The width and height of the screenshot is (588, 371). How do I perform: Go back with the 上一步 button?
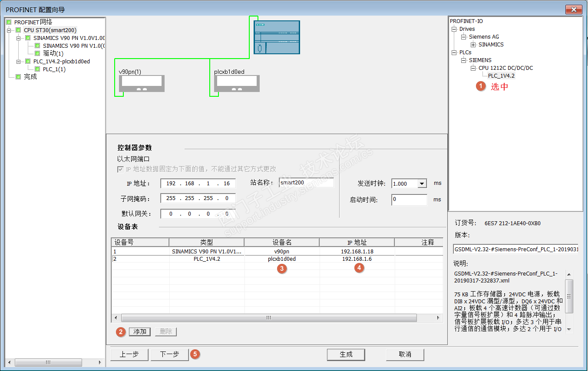pos(129,355)
